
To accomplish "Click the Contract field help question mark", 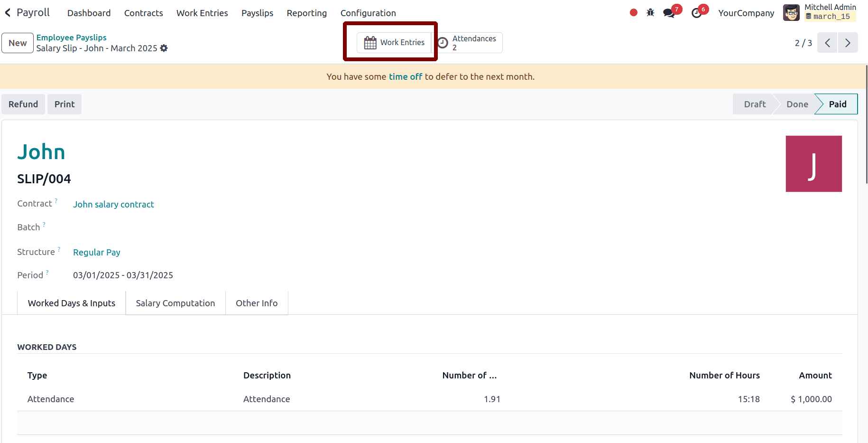I will [56, 200].
